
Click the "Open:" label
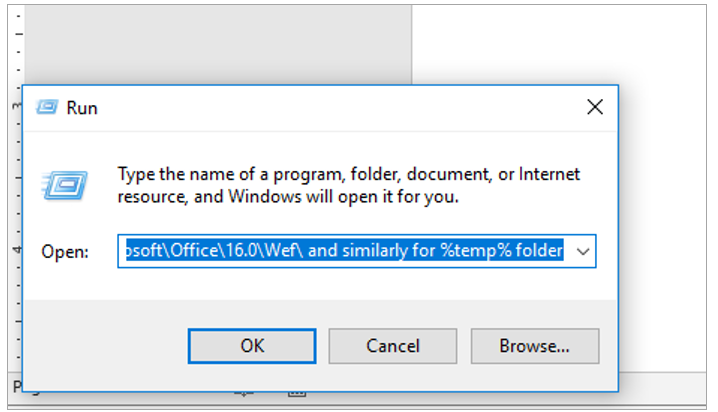(65, 252)
